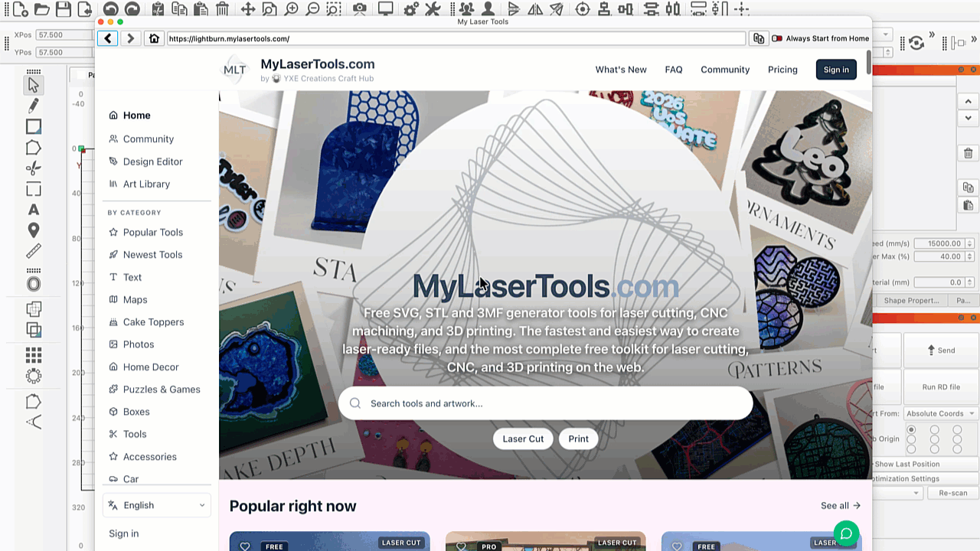Redo the action in LightBurn toolbar
This screenshot has width=980, height=551.
[x=132, y=9]
